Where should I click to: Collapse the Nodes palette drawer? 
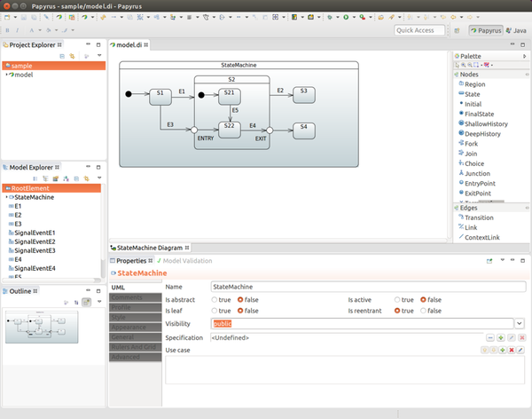[469, 75]
